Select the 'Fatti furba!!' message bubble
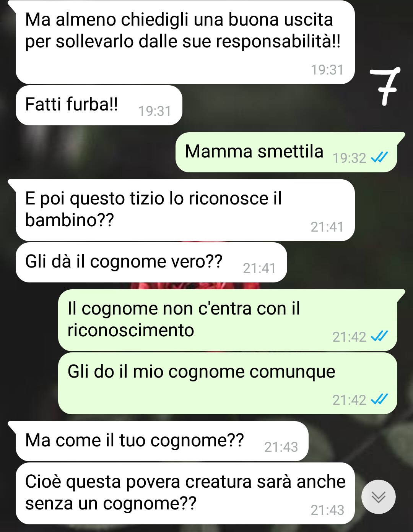Image resolution: width=413 pixels, height=532 pixels. (99, 105)
